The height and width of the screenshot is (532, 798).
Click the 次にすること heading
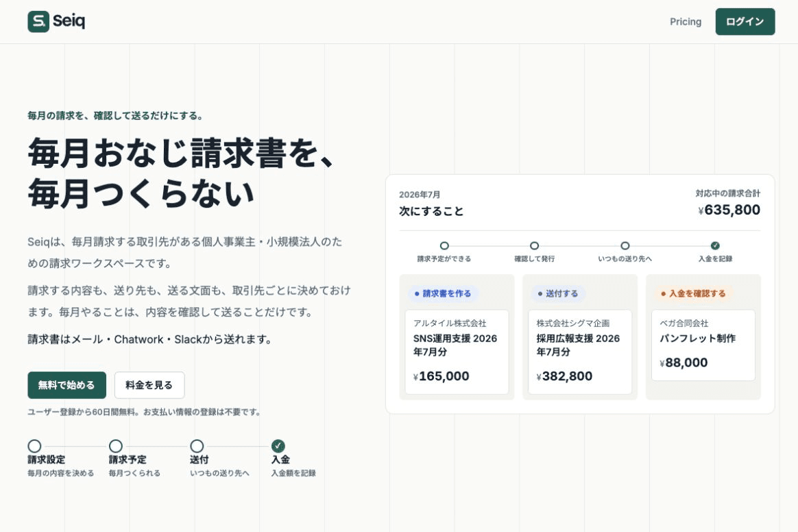coord(431,211)
